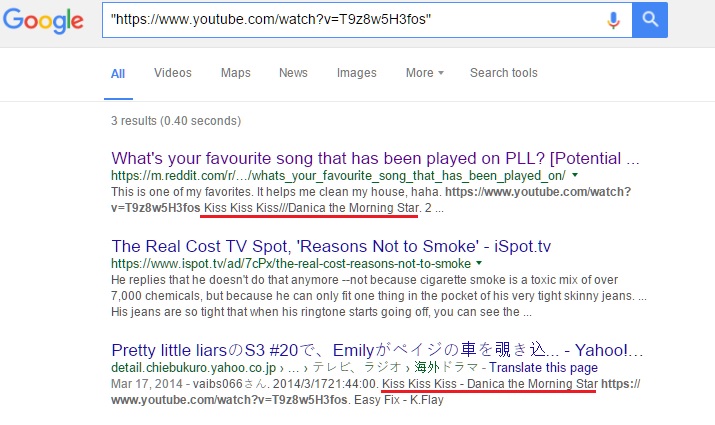The width and height of the screenshot is (715, 425).
Task: Open the Pretty little liars Yahoo result
Action: point(377,350)
